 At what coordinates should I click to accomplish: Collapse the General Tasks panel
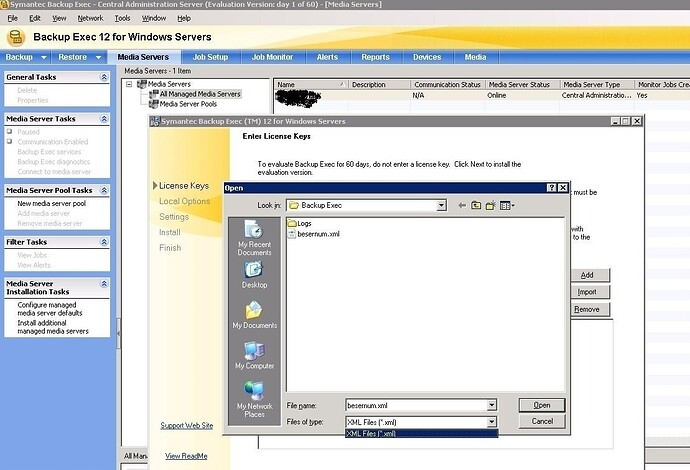(104, 77)
